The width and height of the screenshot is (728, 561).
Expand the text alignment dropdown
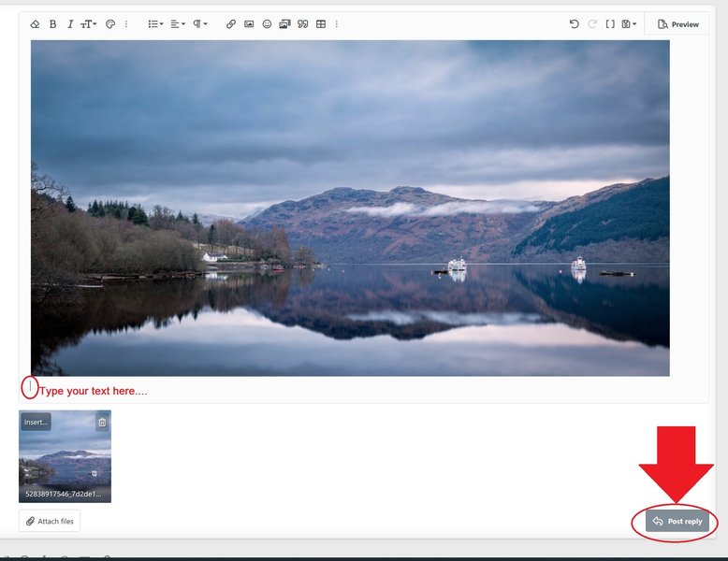click(x=178, y=24)
